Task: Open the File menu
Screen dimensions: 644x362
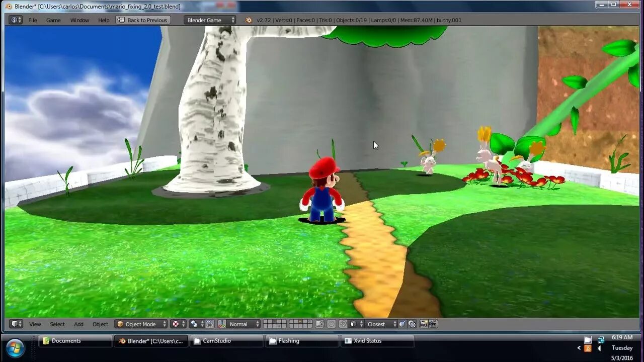Action: click(33, 20)
